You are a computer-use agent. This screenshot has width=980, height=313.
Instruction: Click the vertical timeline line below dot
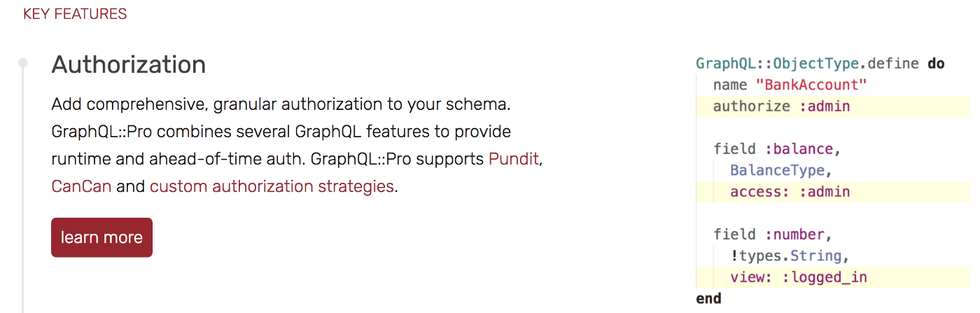pos(22,190)
